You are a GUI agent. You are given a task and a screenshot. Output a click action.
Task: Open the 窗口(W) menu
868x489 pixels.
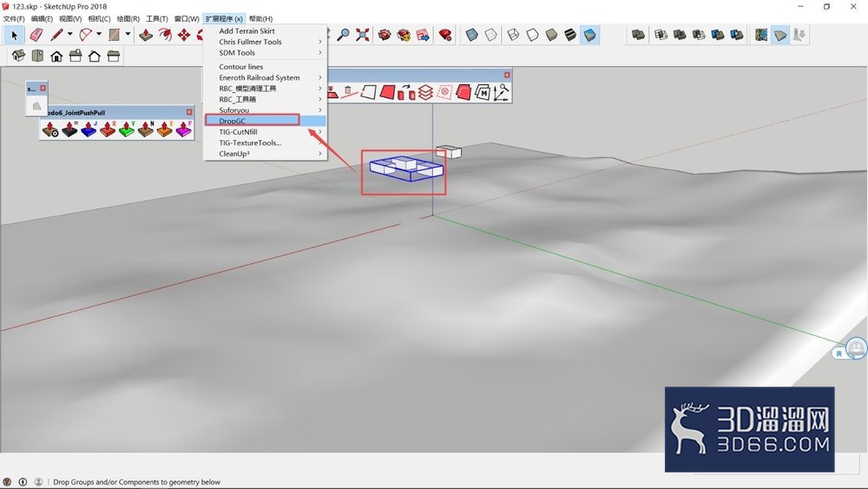[x=187, y=19]
